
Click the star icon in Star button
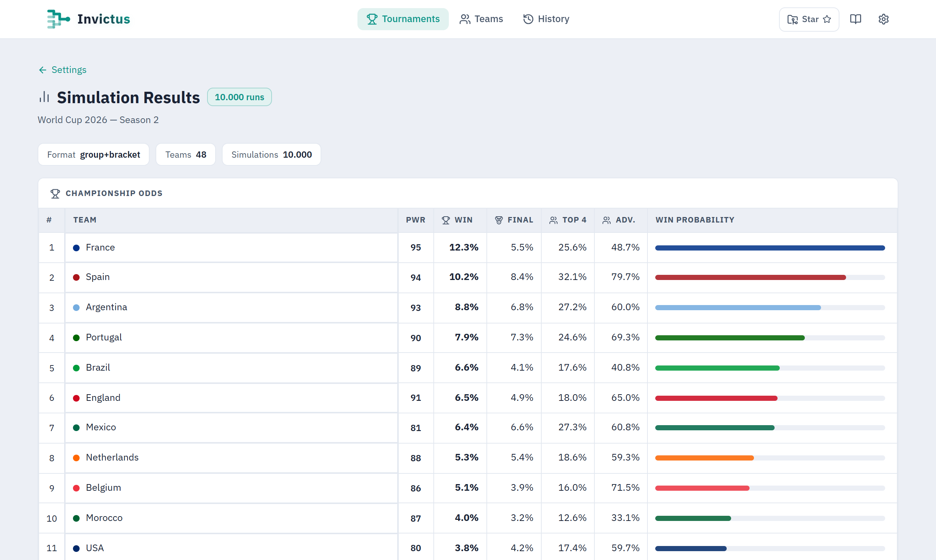pos(827,19)
